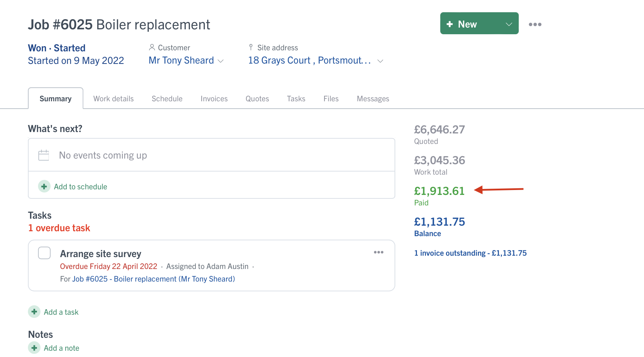Switch to the Work details tab
The height and width of the screenshot is (357, 644).
pos(113,99)
